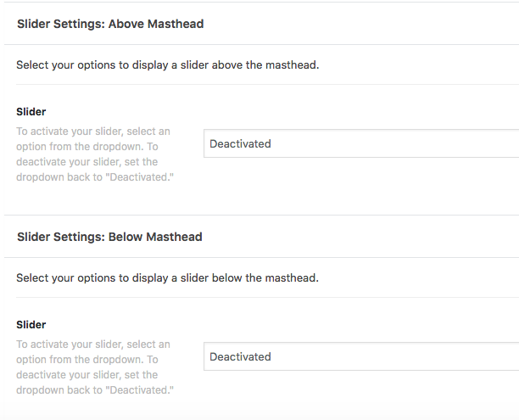Click the Slider label in Below Masthead section

click(31, 325)
